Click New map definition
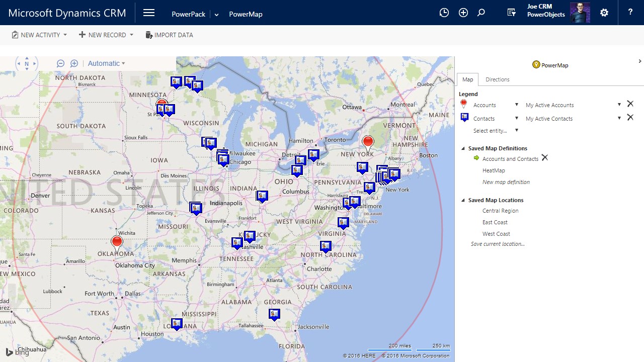 (x=506, y=182)
